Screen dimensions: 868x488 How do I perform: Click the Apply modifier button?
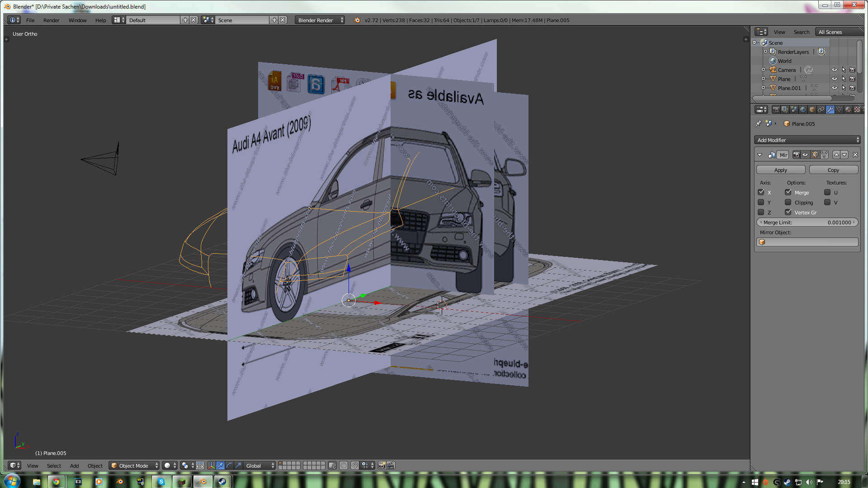tap(781, 170)
